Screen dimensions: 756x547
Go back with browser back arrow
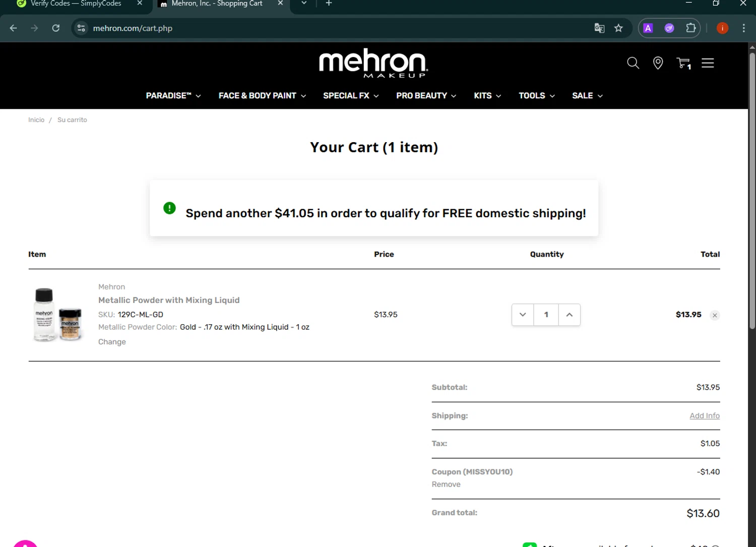[14, 28]
